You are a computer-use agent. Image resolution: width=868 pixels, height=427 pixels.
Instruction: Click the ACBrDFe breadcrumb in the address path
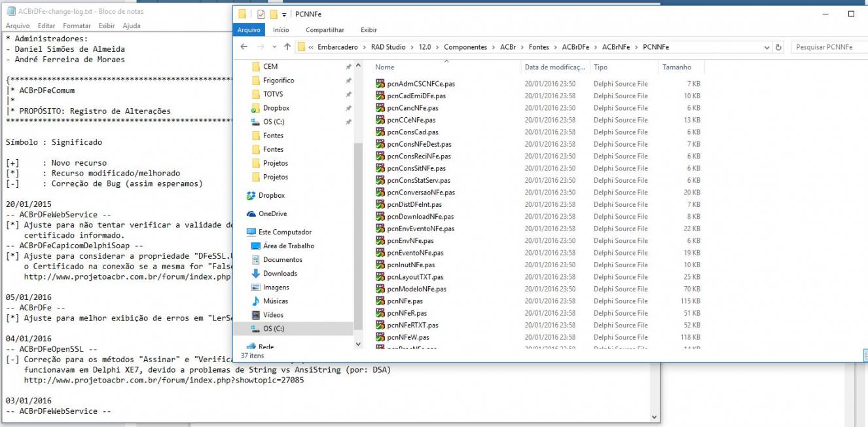pos(575,47)
